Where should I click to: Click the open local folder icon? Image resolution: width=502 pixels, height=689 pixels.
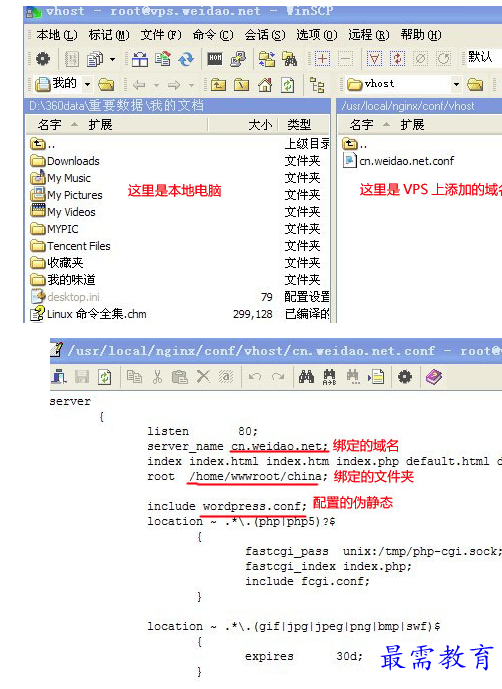point(106,84)
